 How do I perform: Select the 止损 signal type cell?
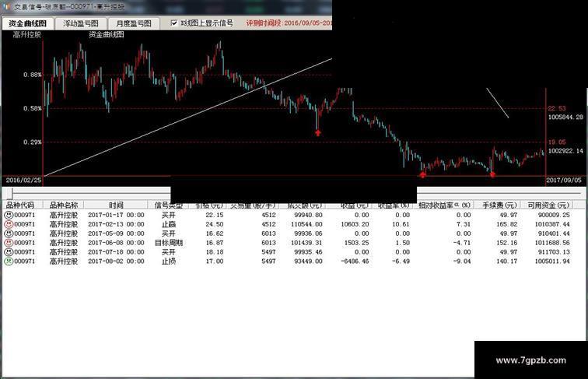pos(168,261)
